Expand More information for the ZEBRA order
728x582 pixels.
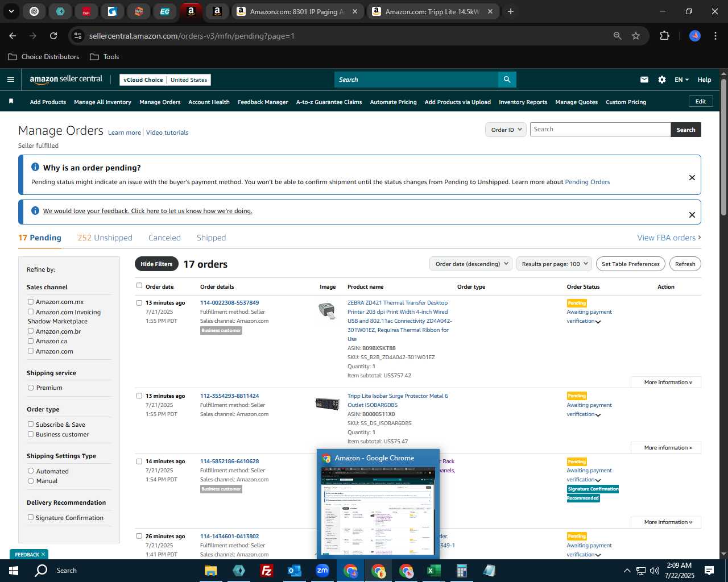coord(665,382)
